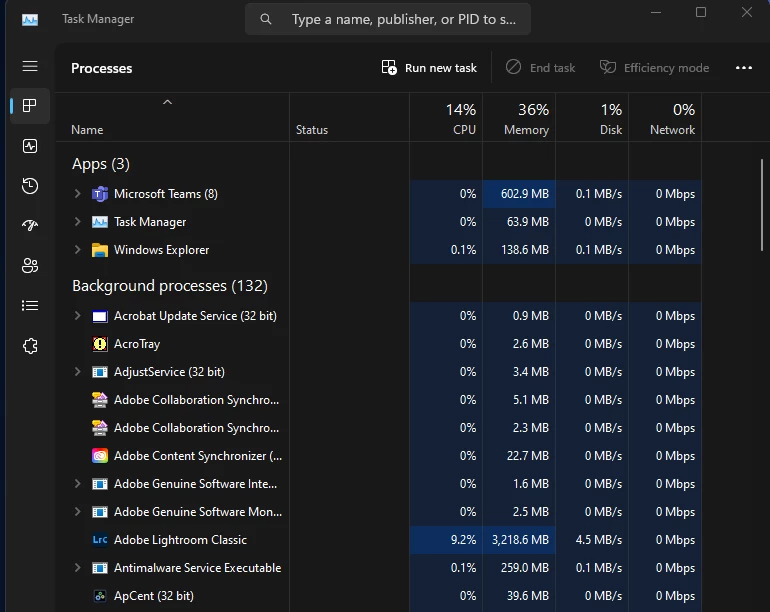Click the Apps (3) group header
The width and height of the screenshot is (770, 612).
[x=101, y=164]
